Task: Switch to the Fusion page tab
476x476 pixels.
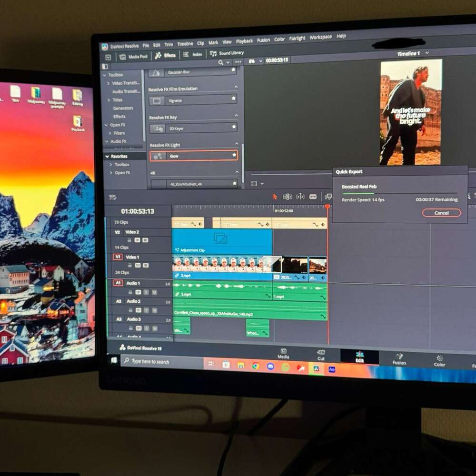Action: pyautogui.click(x=399, y=359)
